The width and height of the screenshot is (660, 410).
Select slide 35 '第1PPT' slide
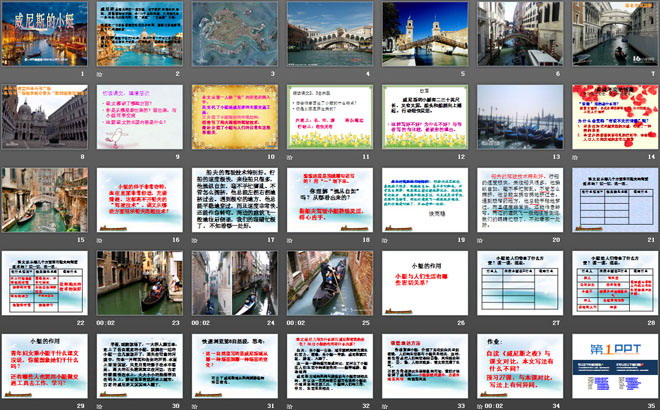615,366
